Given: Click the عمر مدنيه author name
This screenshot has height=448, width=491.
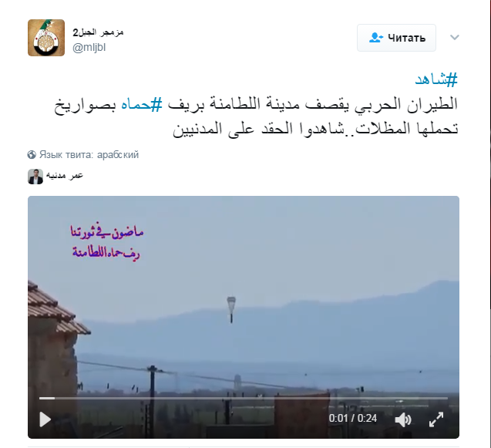Looking at the screenshot, I should click(65, 176).
